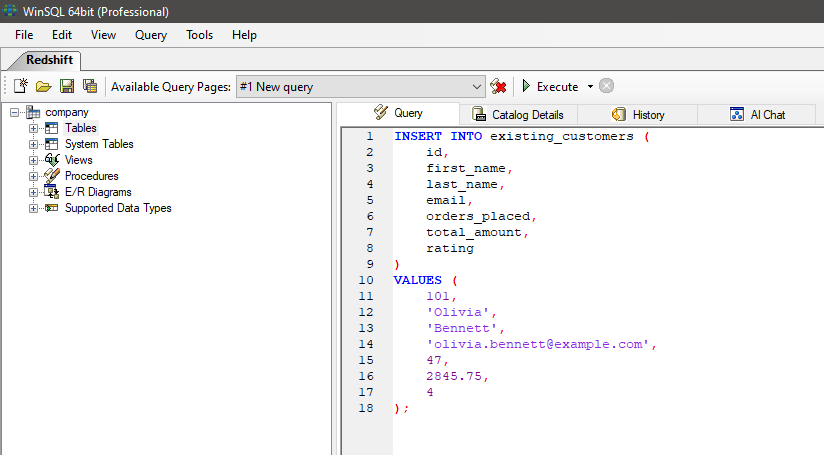The image size is (824, 455).
Task: Open the Available Query Pages dropdown
Action: pos(476,87)
